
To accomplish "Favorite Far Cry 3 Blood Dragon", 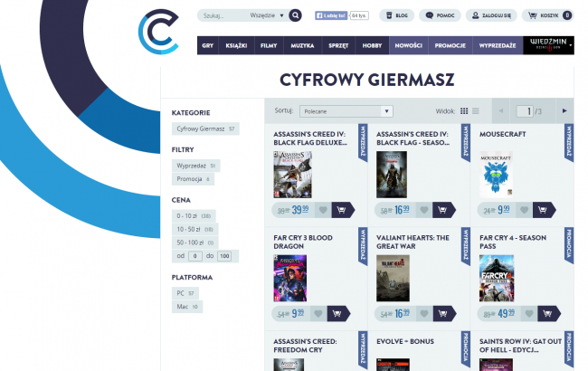I will pyautogui.click(x=318, y=314).
